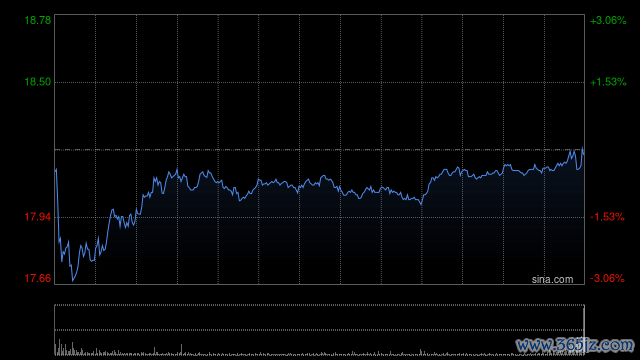Click the volume chart's middle dotted gridline
The height and width of the screenshot is (360, 640).
click(320, 330)
